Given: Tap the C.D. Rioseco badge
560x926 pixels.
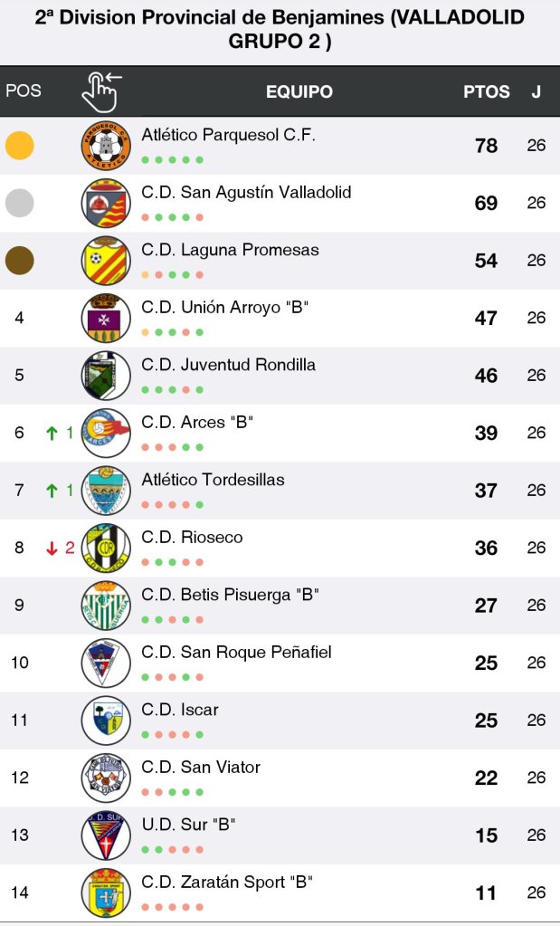Looking at the screenshot, I should 106,548.
